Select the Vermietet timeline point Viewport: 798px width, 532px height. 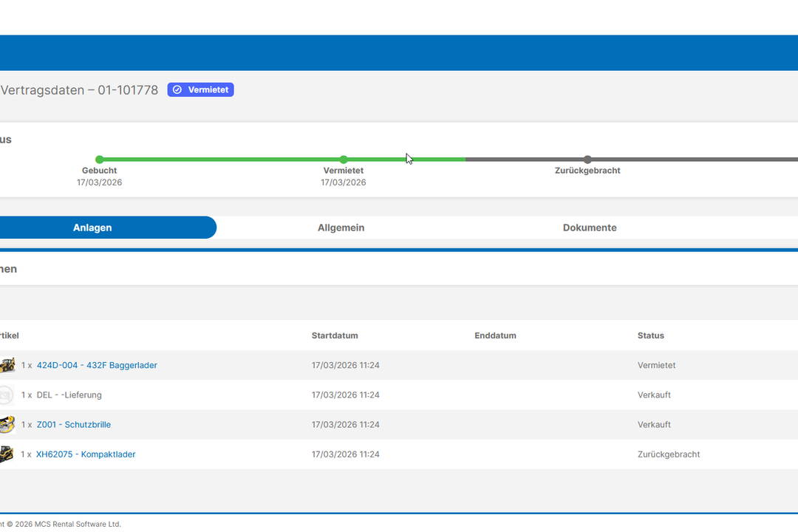(x=344, y=160)
